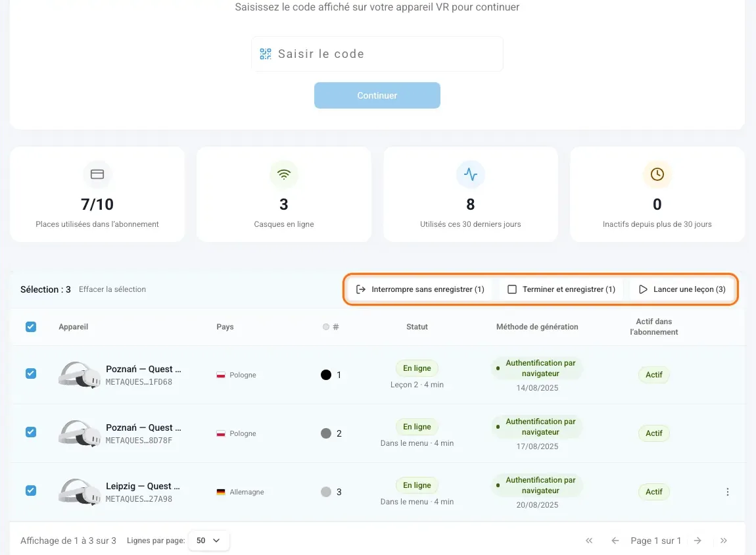Click the Germany flag in Leipzig row

(x=221, y=492)
